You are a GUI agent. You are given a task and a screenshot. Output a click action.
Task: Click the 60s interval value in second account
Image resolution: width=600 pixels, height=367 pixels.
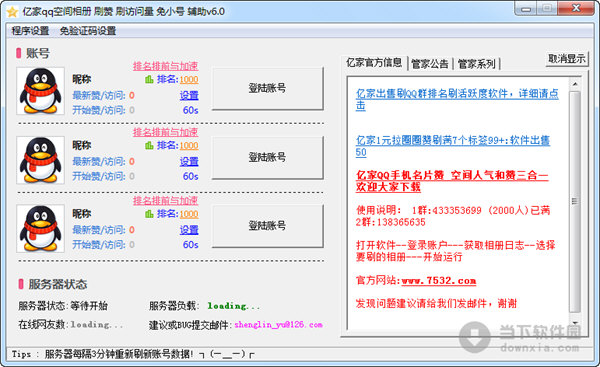pyautogui.click(x=190, y=176)
